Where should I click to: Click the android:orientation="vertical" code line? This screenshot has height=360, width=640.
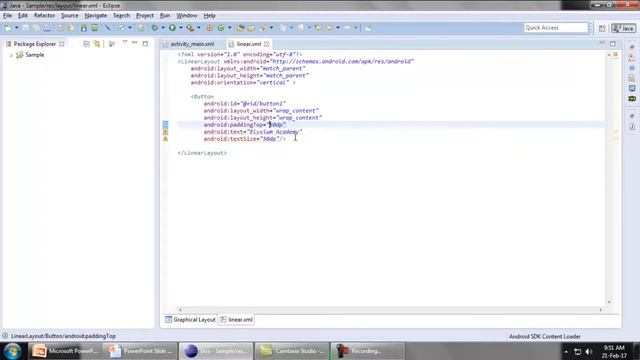[x=243, y=82]
